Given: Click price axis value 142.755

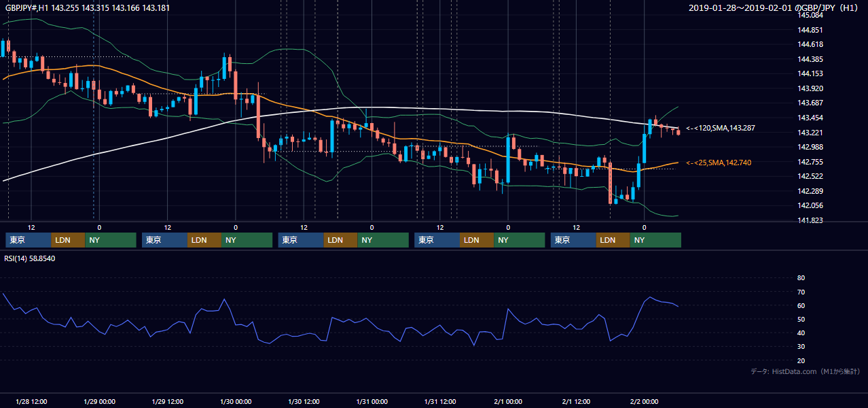Looking at the screenshot, I should point(810,162).
